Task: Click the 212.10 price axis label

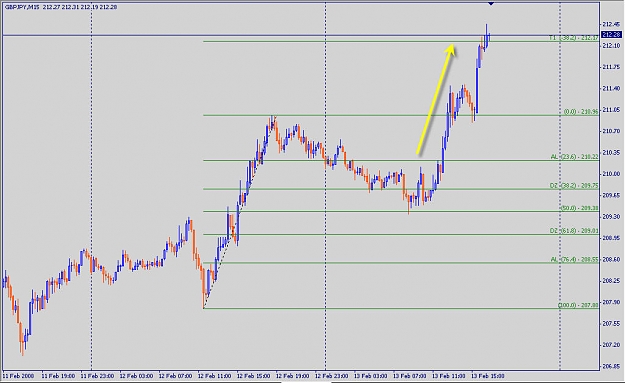Action: 611,46
